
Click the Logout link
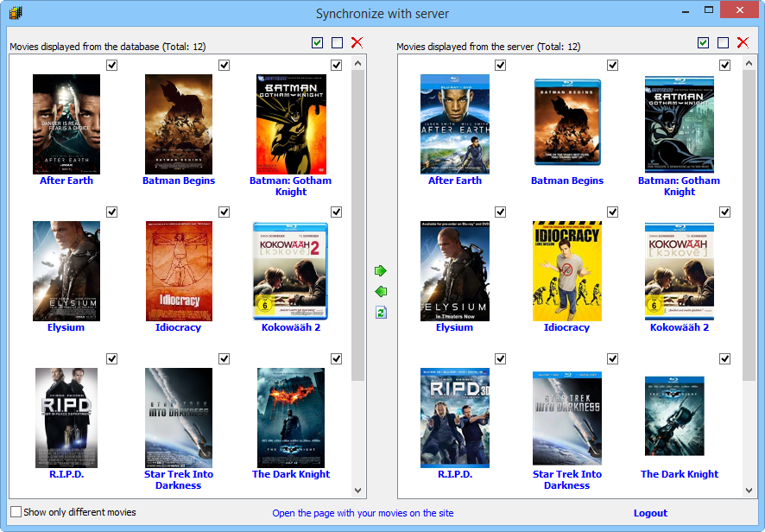click(650, 513)
